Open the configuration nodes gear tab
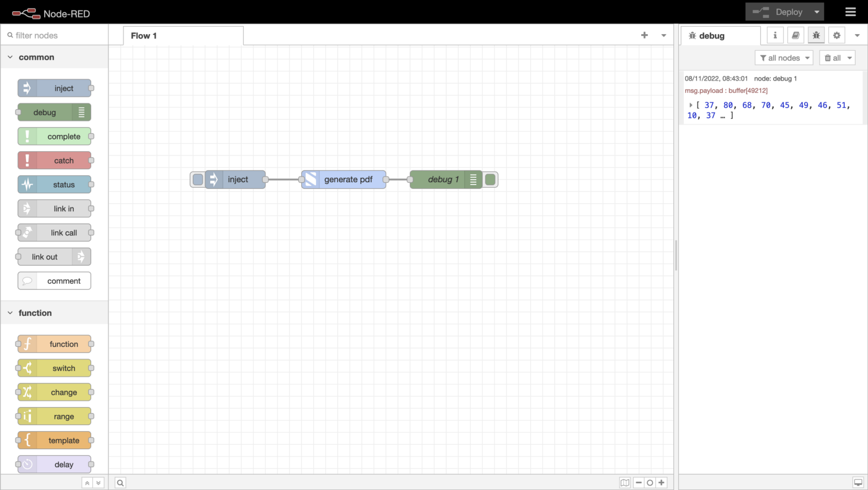This screenshot has width=868, height=490. (836, 35)
